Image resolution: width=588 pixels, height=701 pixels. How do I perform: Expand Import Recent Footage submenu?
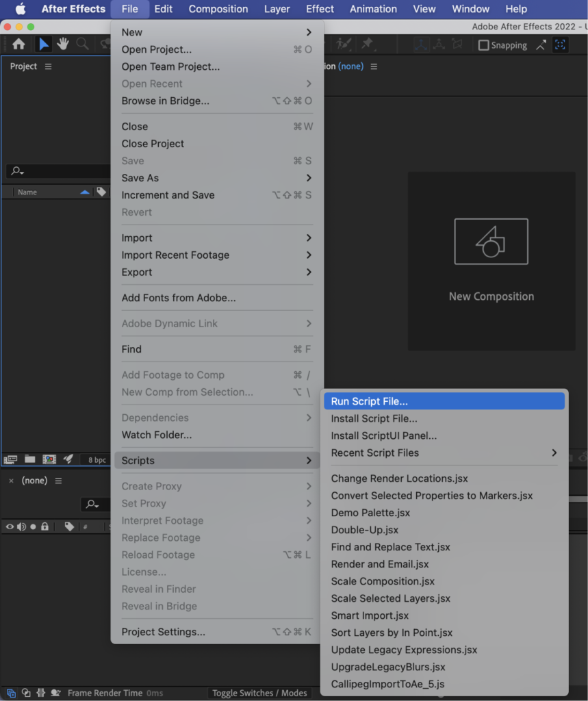217,255
